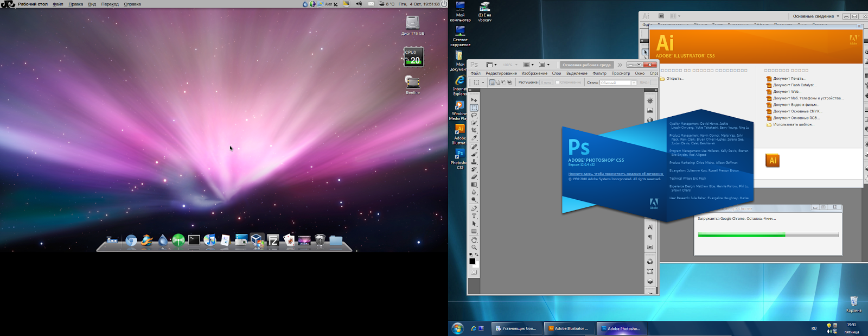Open the Photoshop Файл menu
The height and width of the screenshot is (336, 868).
tap(476, 73)
